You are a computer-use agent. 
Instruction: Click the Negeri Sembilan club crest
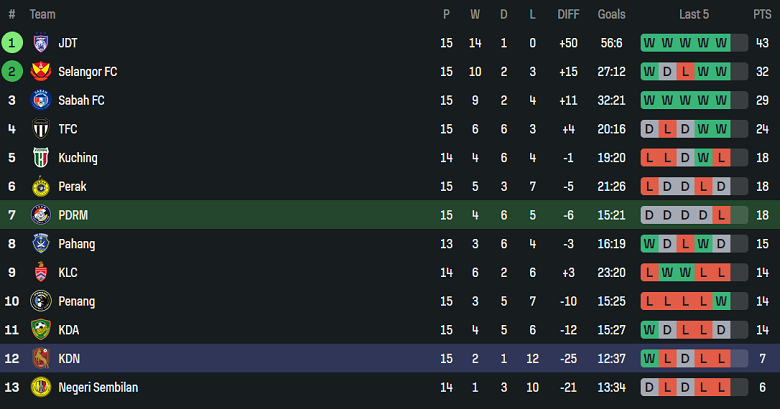pos(41,387)
